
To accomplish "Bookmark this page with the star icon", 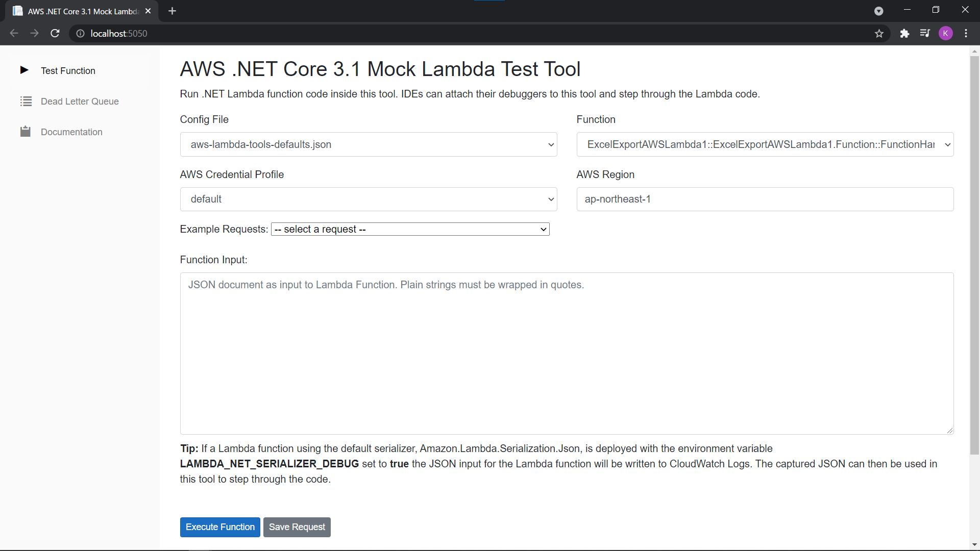I will (879, 33).
